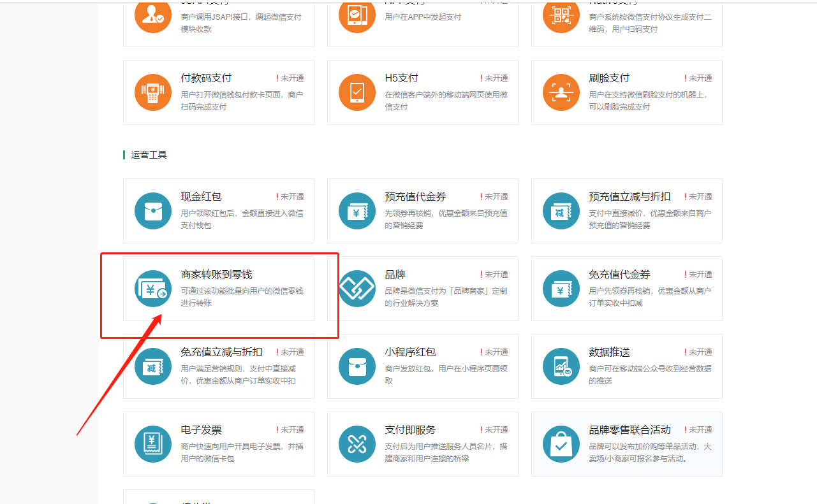
Task: Click description starting 商户快速向用户开具电子发票
Action: 242,452
